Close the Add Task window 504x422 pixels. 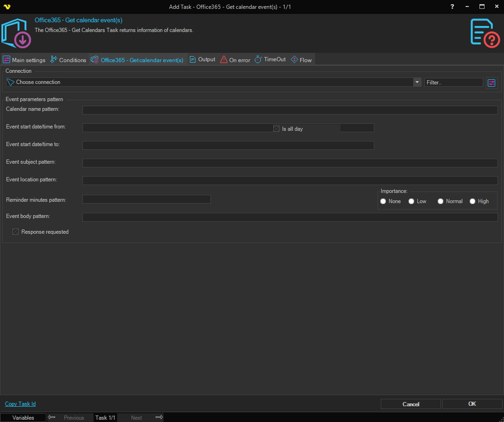coord(497,6)
